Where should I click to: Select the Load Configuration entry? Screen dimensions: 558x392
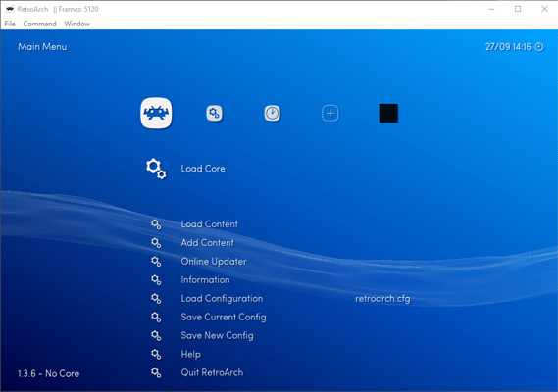222,299
